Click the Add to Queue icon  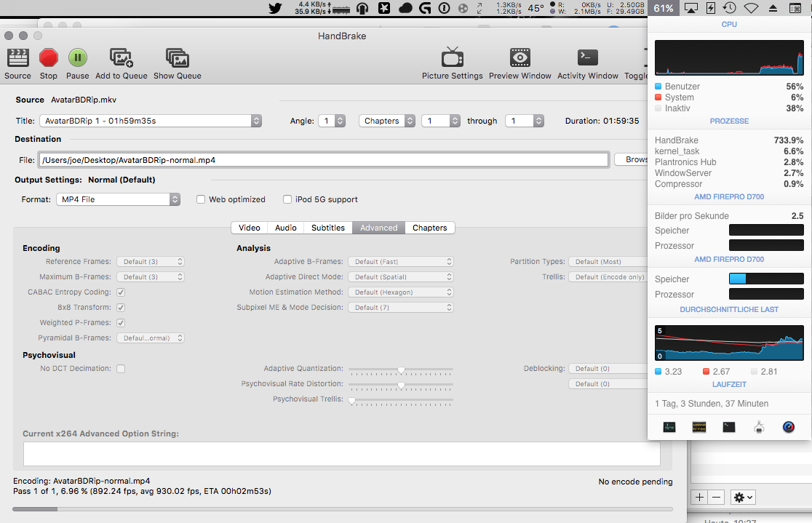(122, 58)
